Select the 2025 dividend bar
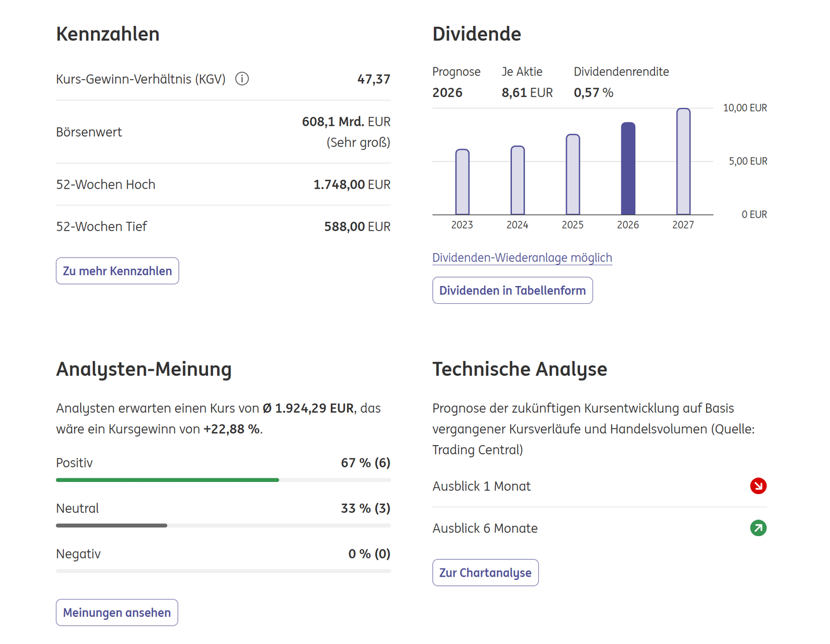The width and height of the screenshot is (830, 644). click(x=573, y=175)
